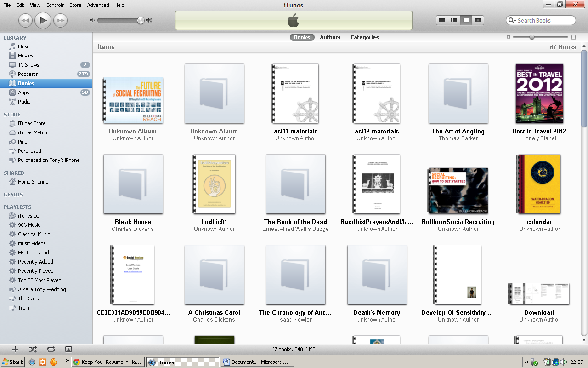Expand hidden quick launch icons chevron
The image size is (588, 368).
click(x=68, y=361)
